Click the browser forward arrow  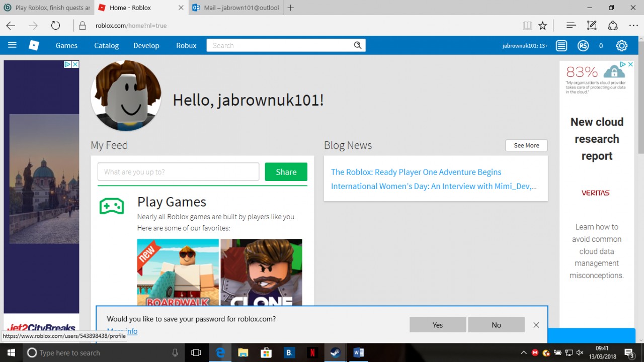(x=33, y=26)
